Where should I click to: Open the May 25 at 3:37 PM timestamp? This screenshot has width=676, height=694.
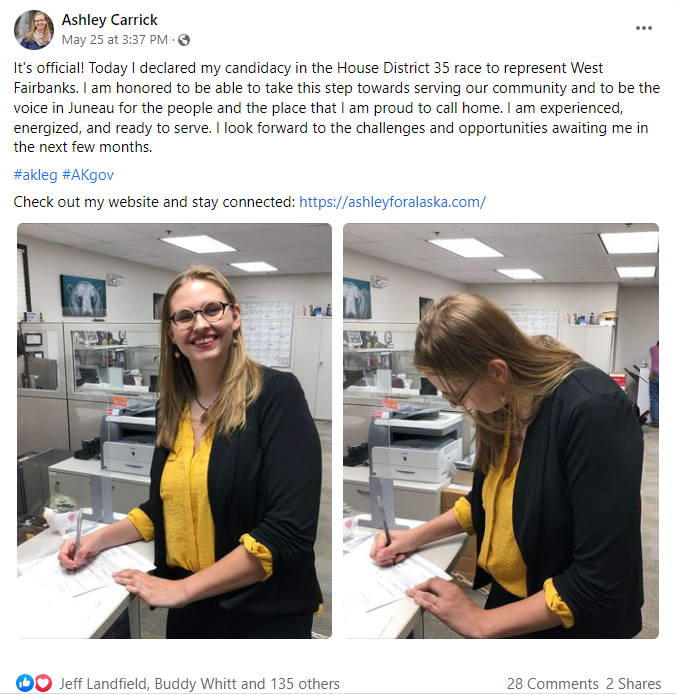[115, 40]
